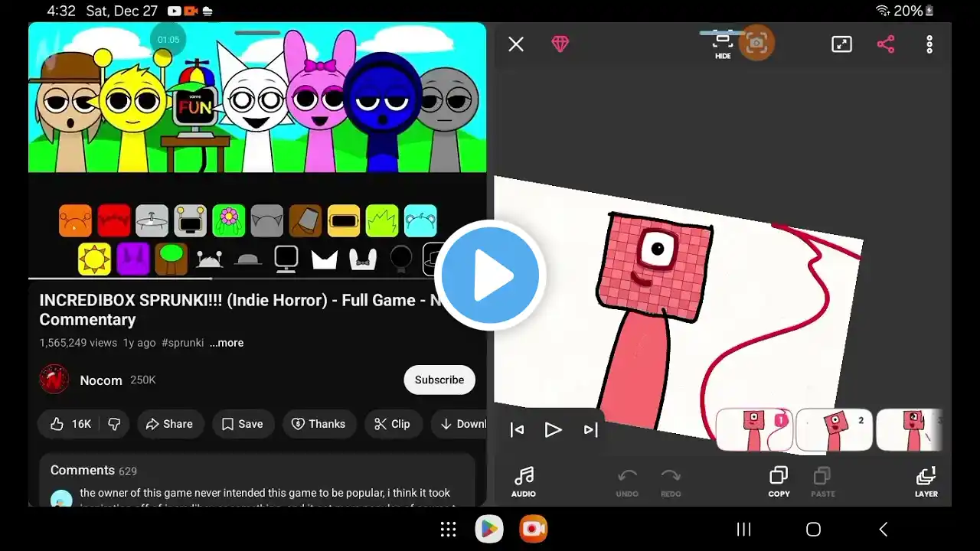
Task: Share the YouTube video
Action: pyautogui.click(x=169, y=424)
